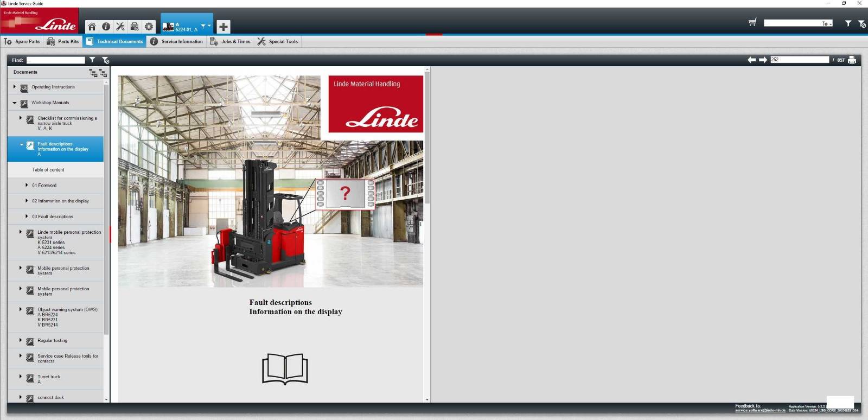Go to next page arrow
This screenshot has height=420, width=868.
coord(763,60)
